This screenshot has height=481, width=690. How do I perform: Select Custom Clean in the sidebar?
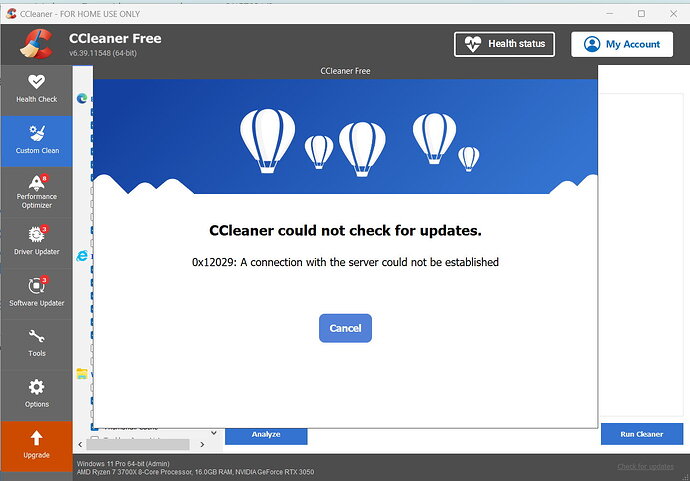point(36,139)
